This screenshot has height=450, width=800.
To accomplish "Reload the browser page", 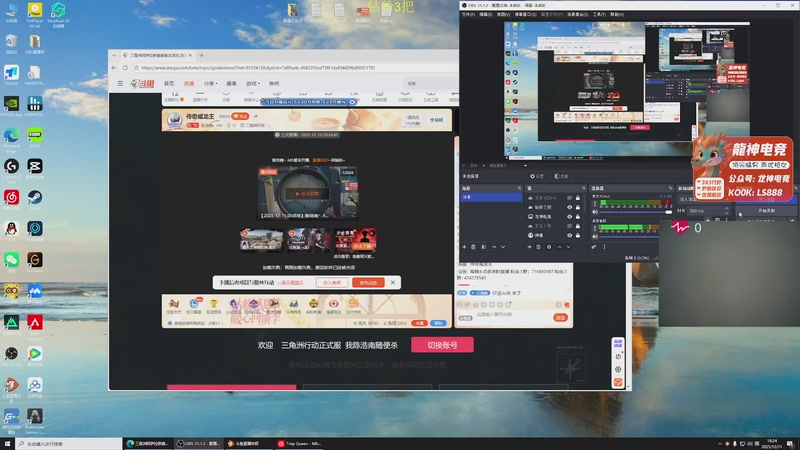I will (x=125, y=67).
